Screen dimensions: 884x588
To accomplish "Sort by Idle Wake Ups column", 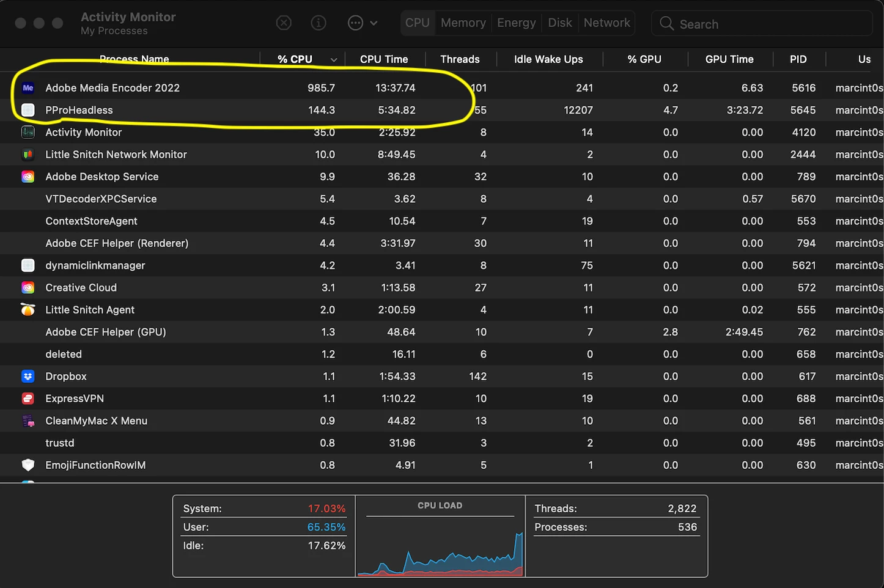I will pyautogui.click(x=548, y=59).
